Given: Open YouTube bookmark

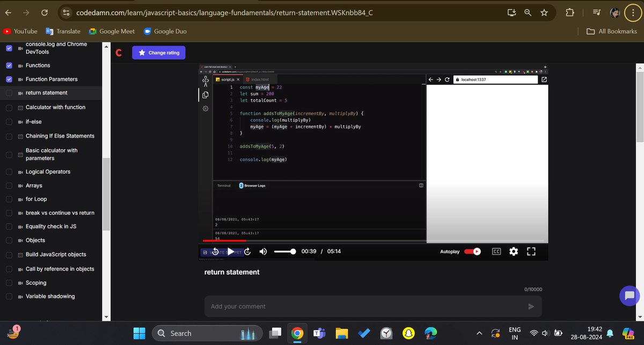Looking at the screenshot, I should 20,31.
